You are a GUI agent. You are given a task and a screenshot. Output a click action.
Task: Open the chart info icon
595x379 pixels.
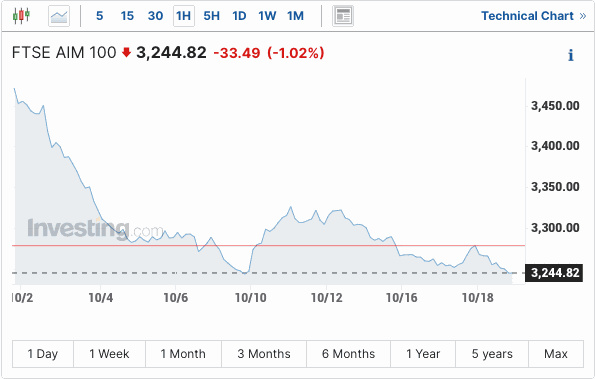coord(570,55)
